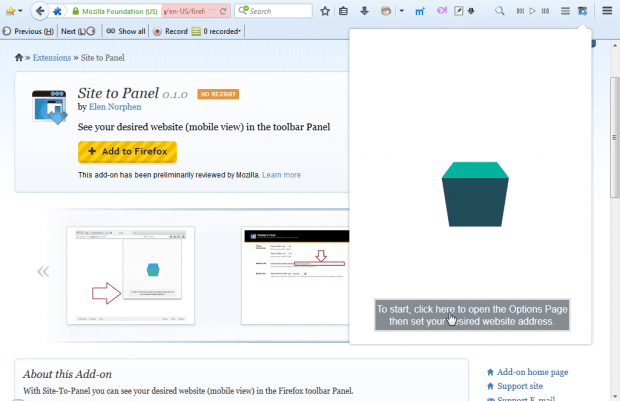Click Next (L) in the find toolbar
This screenshot has width=620, height=401.
click(x=78, y=31)
